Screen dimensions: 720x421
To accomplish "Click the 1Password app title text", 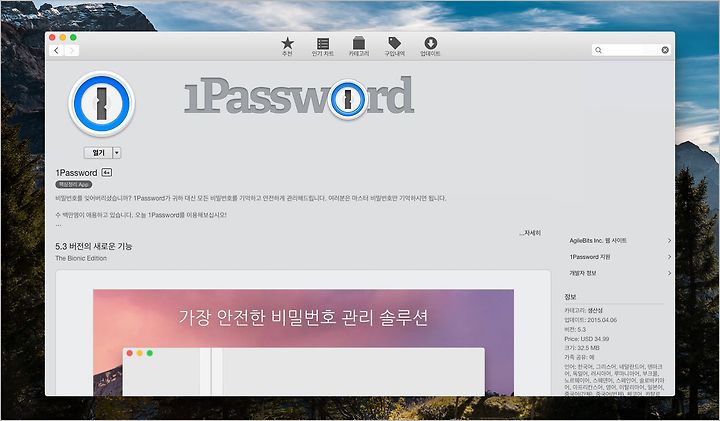I will [77, 173].
